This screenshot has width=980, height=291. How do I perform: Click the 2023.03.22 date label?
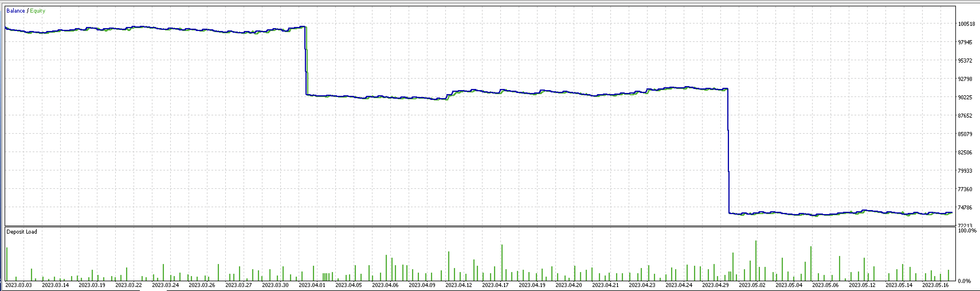[129, 285]
